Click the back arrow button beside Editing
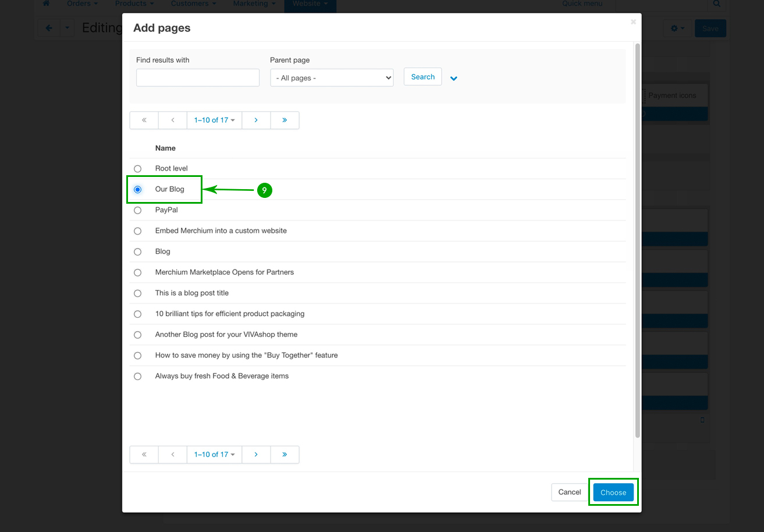Viewport: 764px width, 532px height. pyautogui.click(x=49, y=29)
